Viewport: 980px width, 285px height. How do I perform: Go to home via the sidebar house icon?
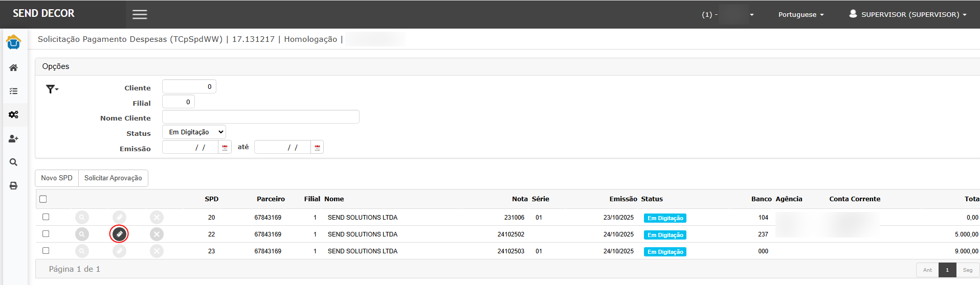click(x=14, y=68)
